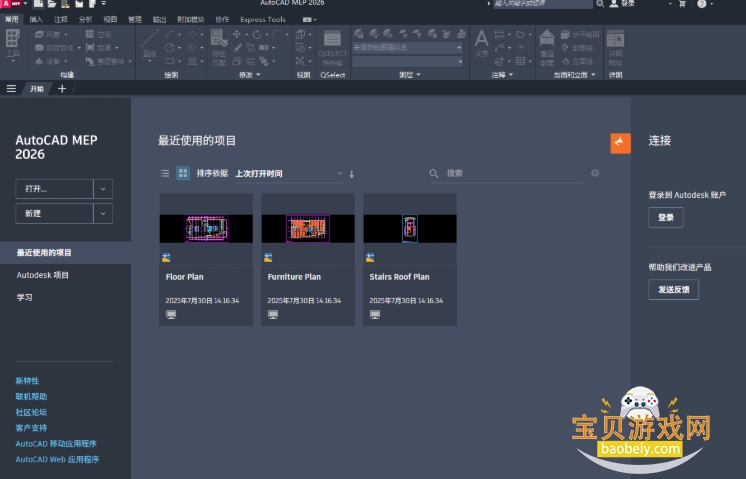
Task: Click the help question mark icon
Action: point(702,3)
